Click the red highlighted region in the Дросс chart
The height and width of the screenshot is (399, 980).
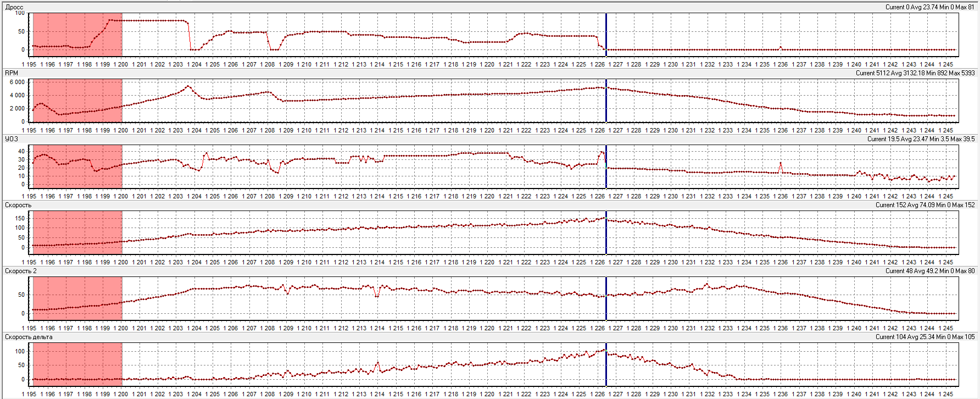77,34
